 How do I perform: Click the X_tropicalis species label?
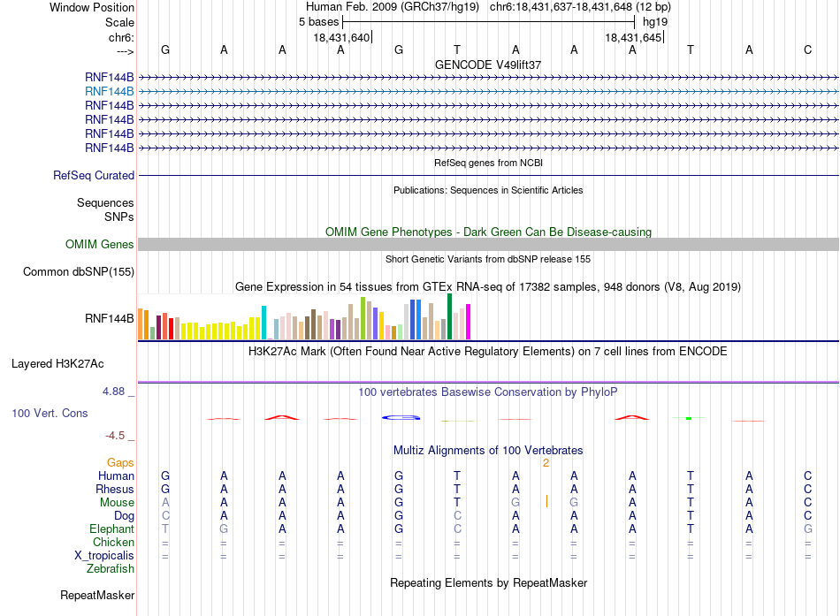tap(104, 556)
